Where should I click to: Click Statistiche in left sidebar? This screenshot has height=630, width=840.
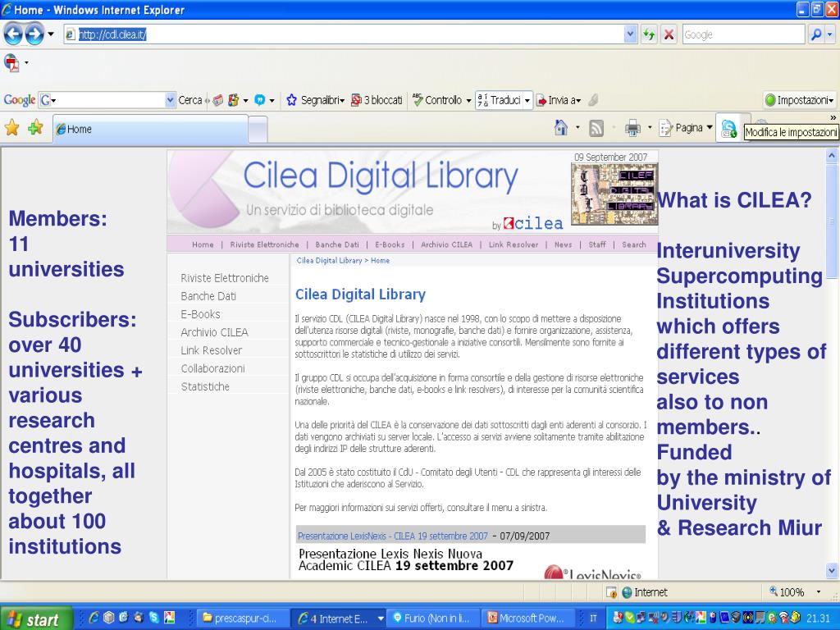click(x=205, y=387)
